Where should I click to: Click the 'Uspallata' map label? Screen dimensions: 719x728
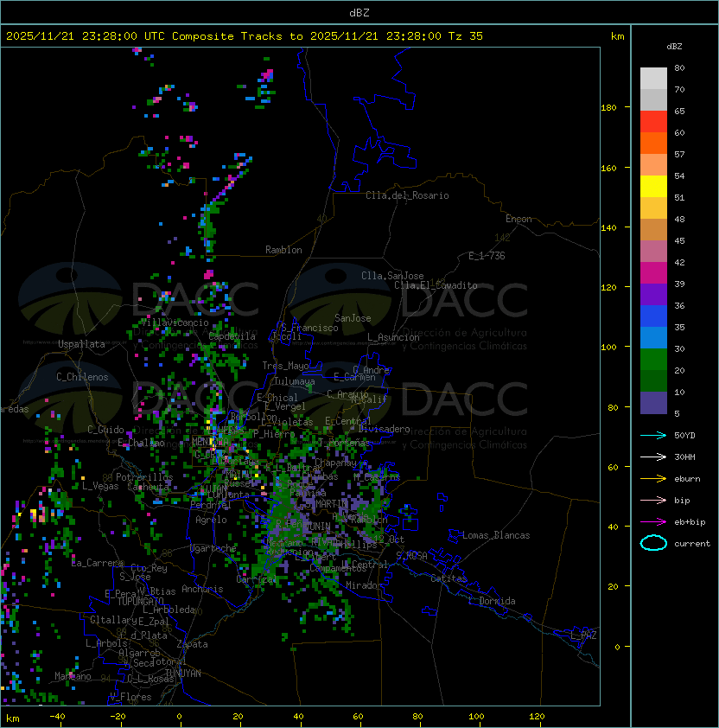[x=81, y=344]
